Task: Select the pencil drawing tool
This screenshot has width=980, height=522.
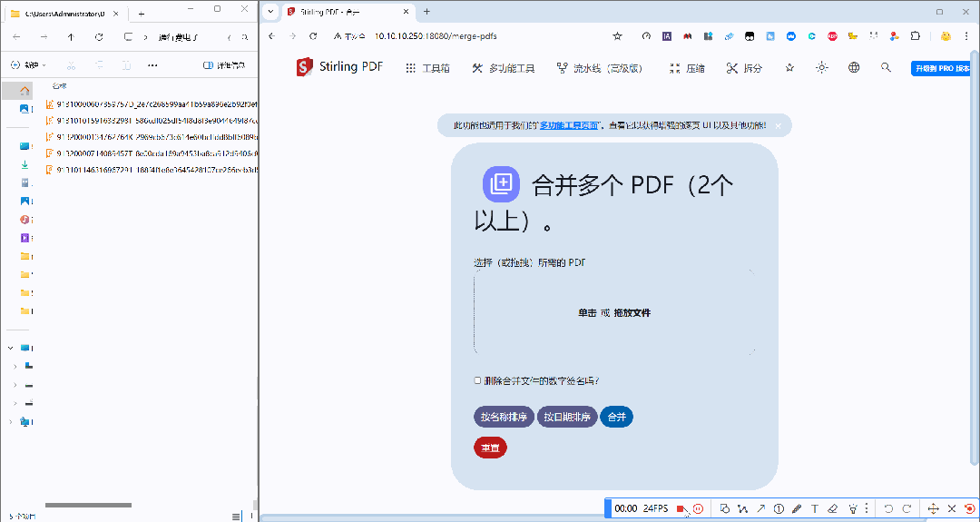Action: tap(797, 509)
